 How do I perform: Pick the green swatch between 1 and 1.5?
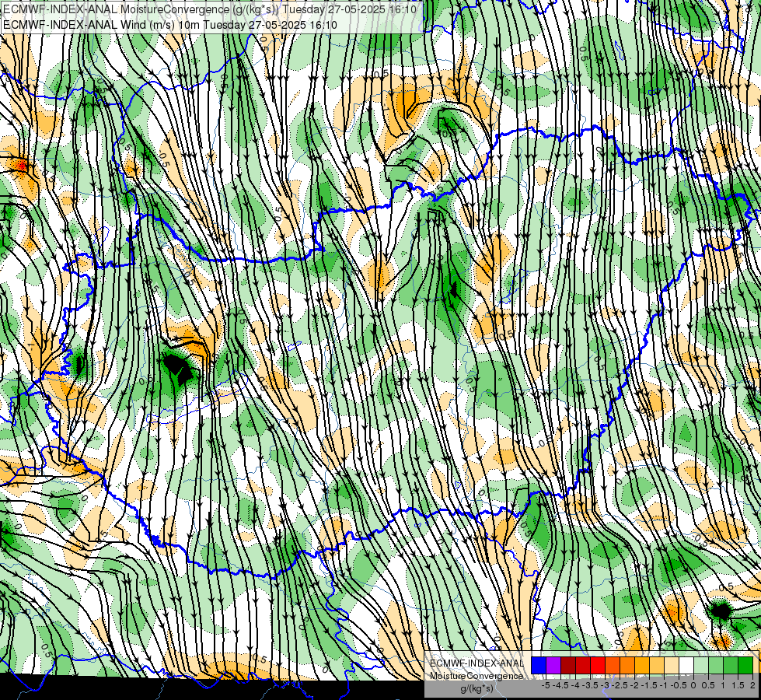(731, 665)
